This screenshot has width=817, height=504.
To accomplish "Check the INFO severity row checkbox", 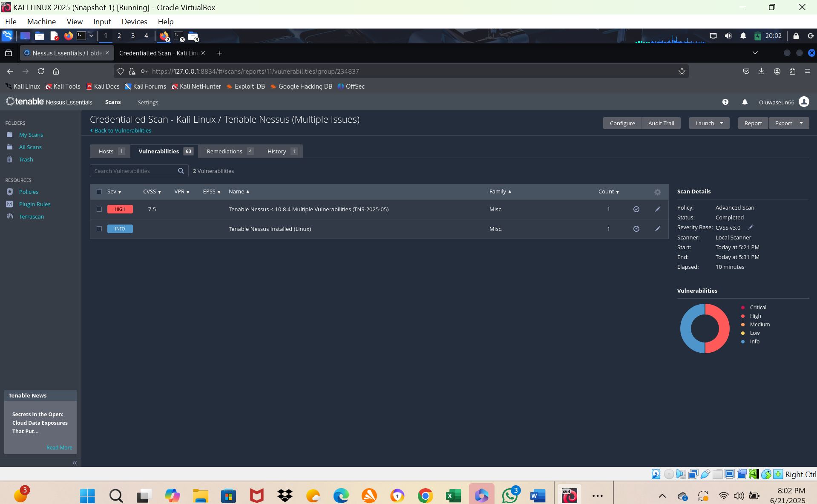I will pos(99,229).
